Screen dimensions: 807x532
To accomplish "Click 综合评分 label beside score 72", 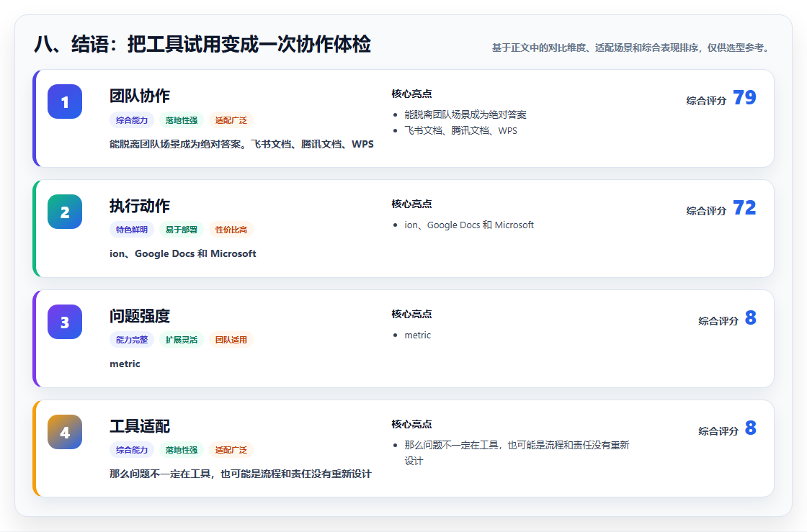I will pos(706,211).
